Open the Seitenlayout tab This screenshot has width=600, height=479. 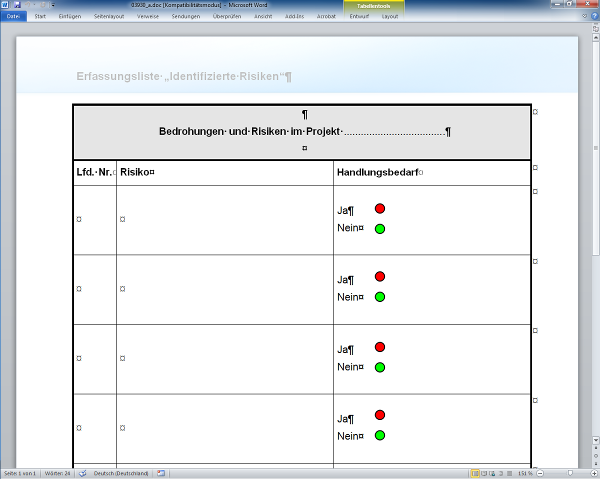(x=110, y=16)
